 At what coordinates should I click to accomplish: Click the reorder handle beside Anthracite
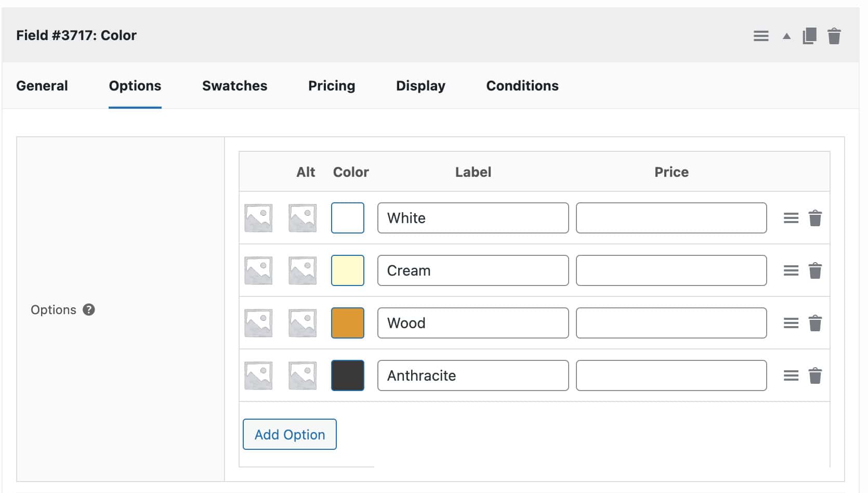[791, 375]
